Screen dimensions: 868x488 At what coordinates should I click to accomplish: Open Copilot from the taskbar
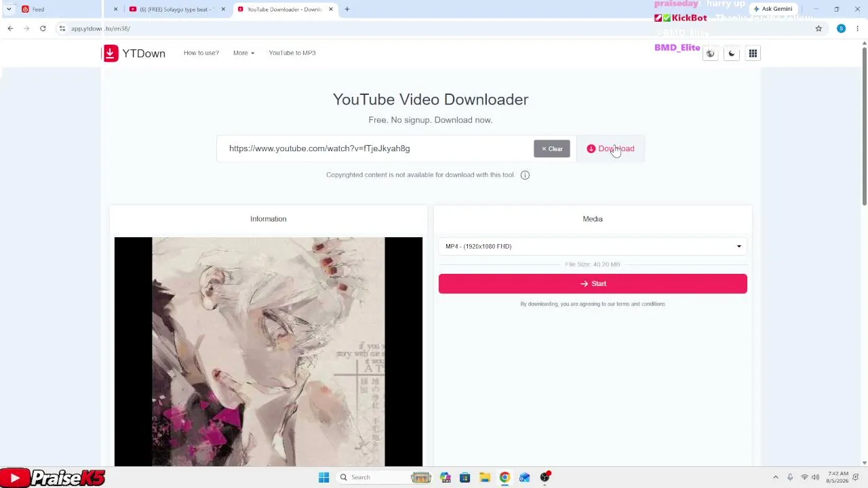click(445, 477)
